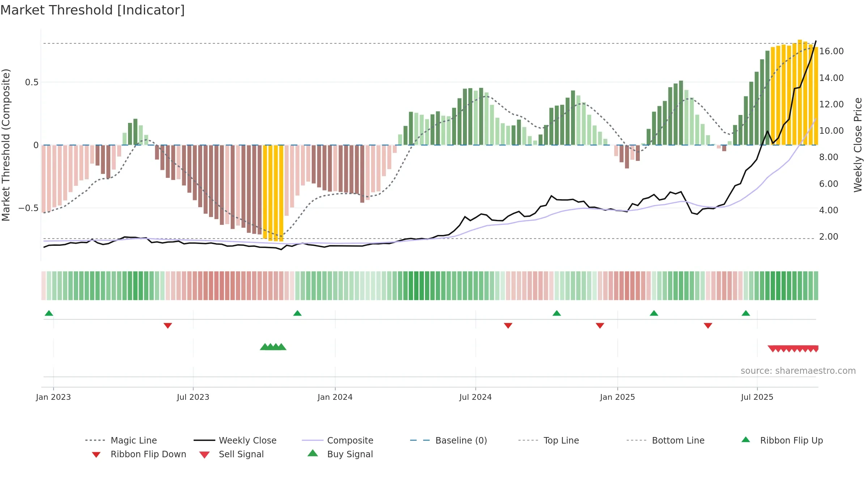
Task: Toggle Baseline (0) in the legend
Action: pyautogui.click(x=448, y=440)
